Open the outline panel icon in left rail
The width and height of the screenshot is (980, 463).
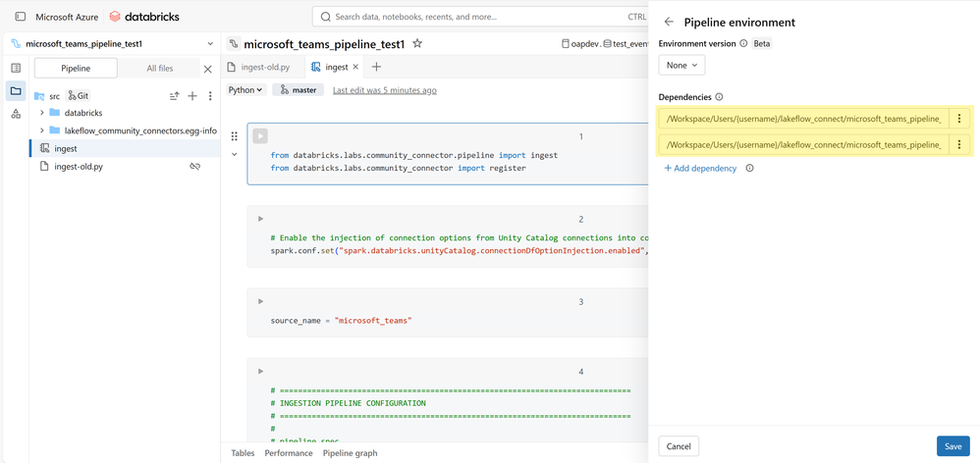coord(17,68)
